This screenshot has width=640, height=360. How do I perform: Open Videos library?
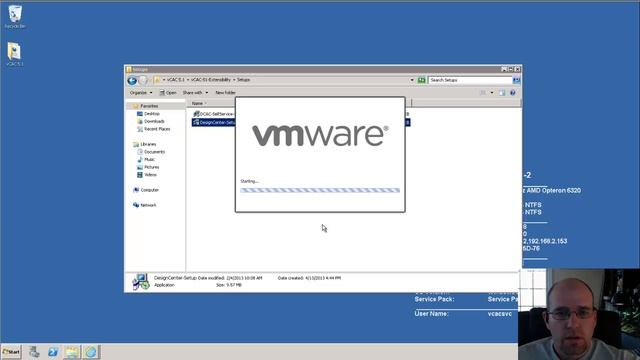(150, 175)
